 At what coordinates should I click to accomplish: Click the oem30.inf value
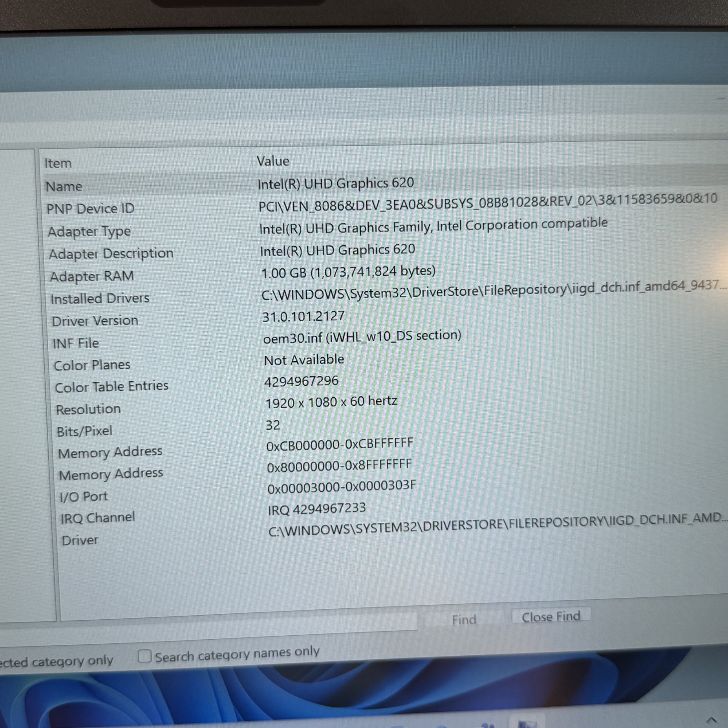362,337
